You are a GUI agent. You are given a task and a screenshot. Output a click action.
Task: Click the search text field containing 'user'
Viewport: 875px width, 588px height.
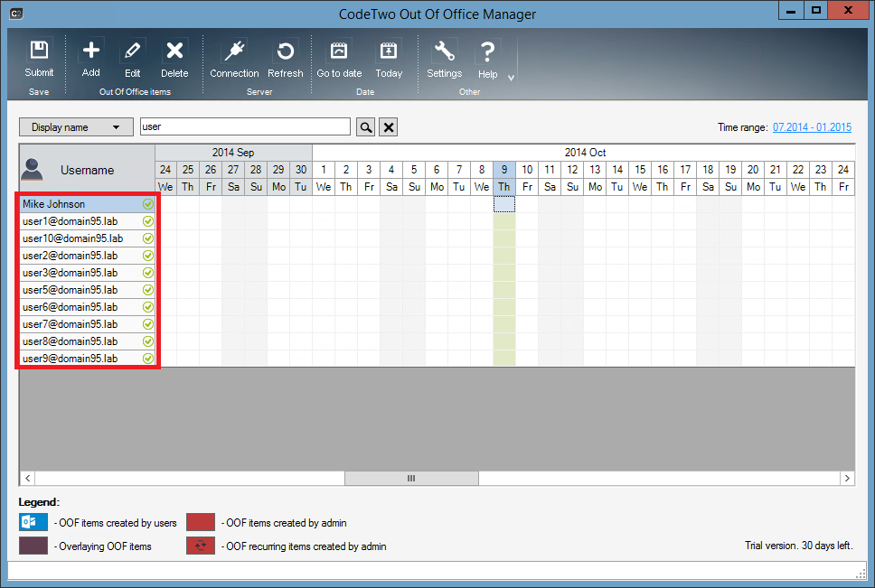pyautogui.click(x=245, y=126)
